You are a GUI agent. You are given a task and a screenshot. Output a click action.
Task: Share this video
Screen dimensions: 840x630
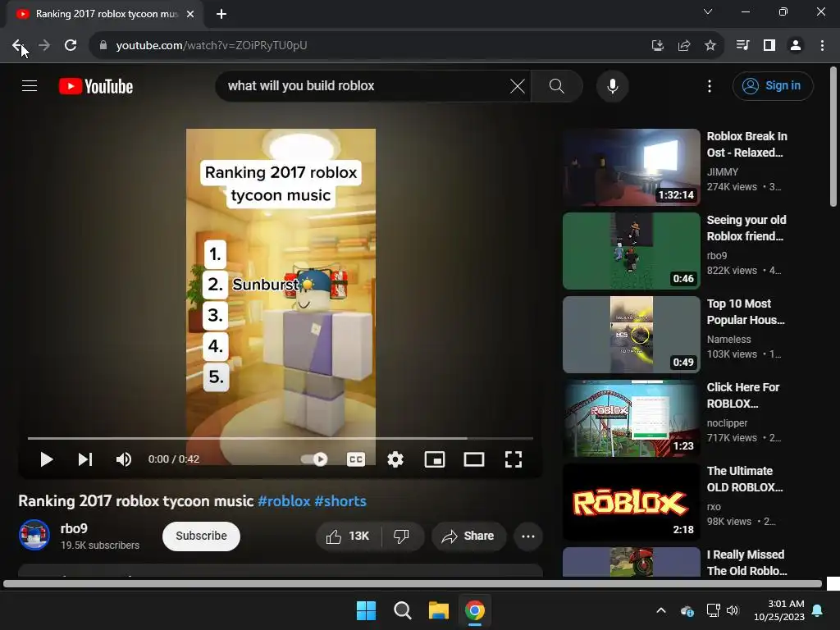468,536
